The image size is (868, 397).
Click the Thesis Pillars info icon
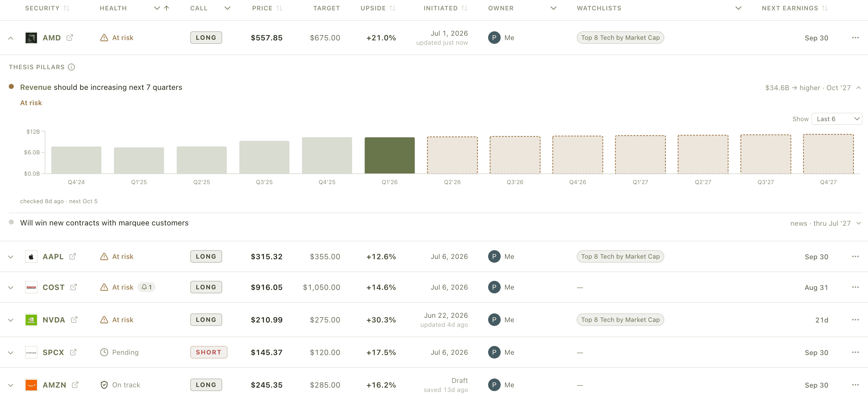point(71,67)
